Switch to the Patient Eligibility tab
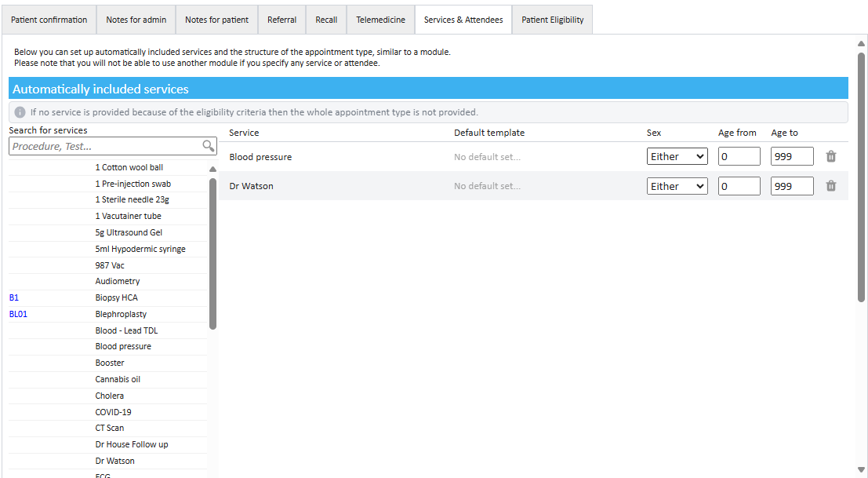 tap(552, 20)
